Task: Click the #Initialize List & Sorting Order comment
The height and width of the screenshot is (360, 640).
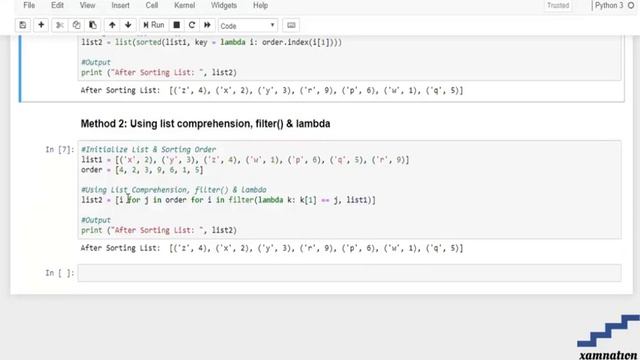Action: coord(149,149)
